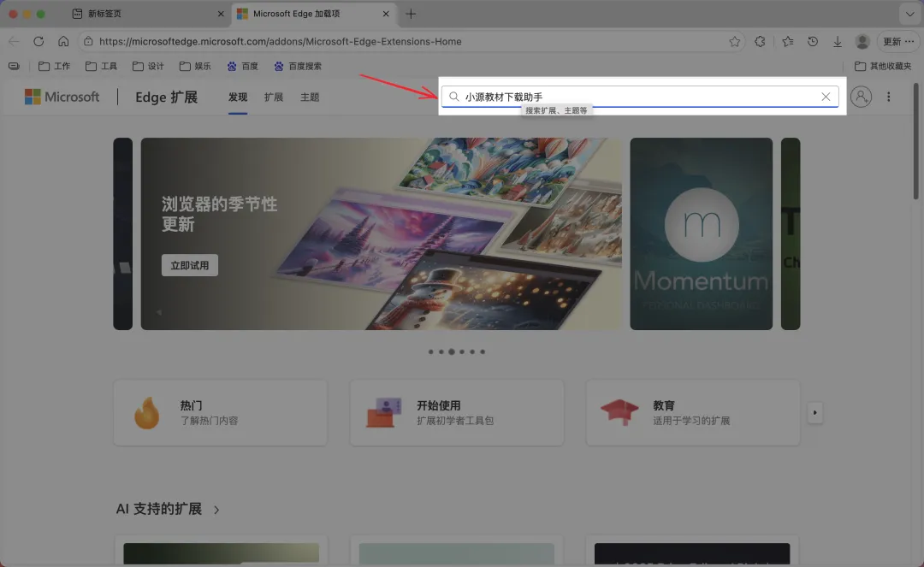The image size is (924, 567).
Task: Open a new tab with plus button
Action: point(411,14)
